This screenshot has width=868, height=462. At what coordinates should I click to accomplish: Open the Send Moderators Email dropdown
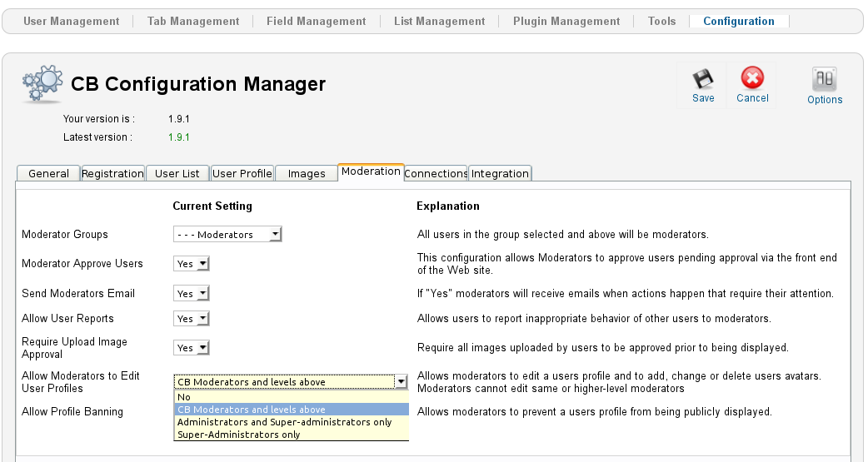[192, 294]
